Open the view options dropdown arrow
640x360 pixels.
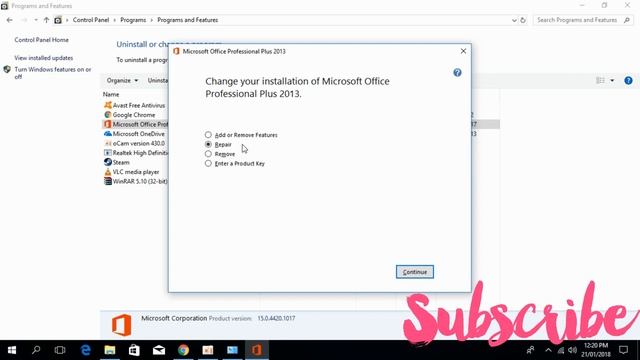pos(612,80)
